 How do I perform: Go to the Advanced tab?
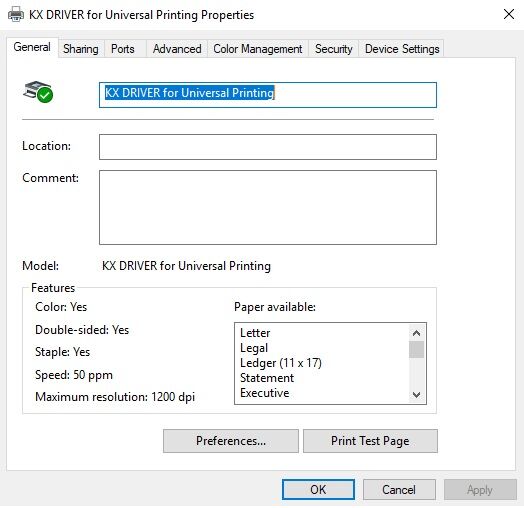click(177, 49)
